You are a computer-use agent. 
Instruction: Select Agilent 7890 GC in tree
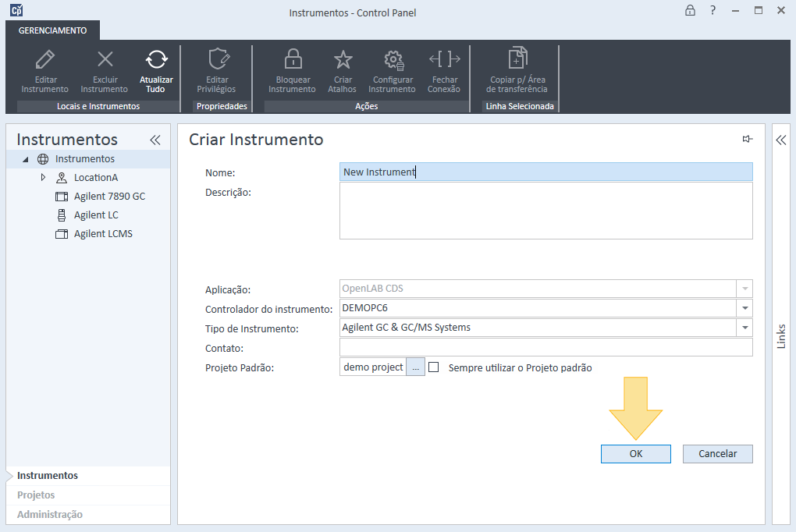coord(110,197)
